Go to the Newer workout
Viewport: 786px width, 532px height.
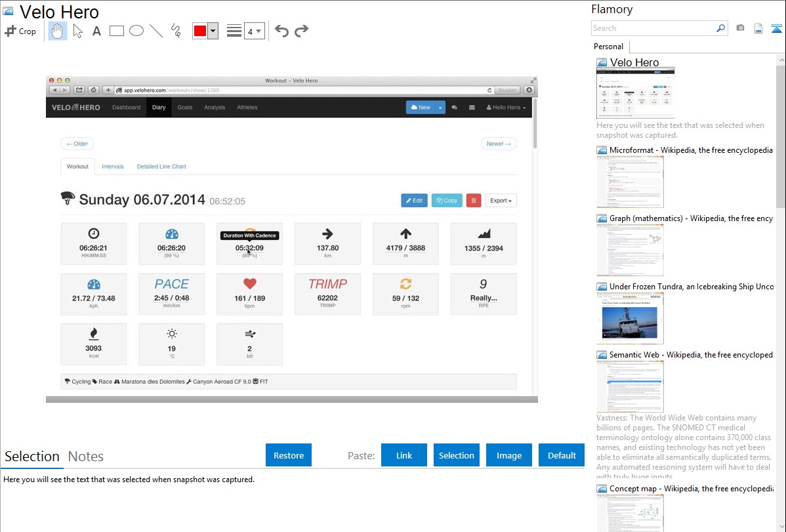[x=499, y=144]
